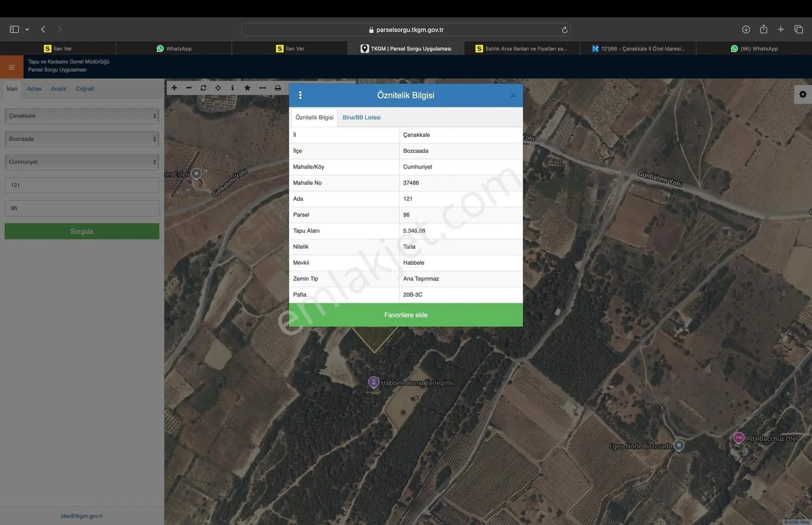Switch to the Coğrafi tab
Viewport: 812px width, 525px height.
(85, 89)
